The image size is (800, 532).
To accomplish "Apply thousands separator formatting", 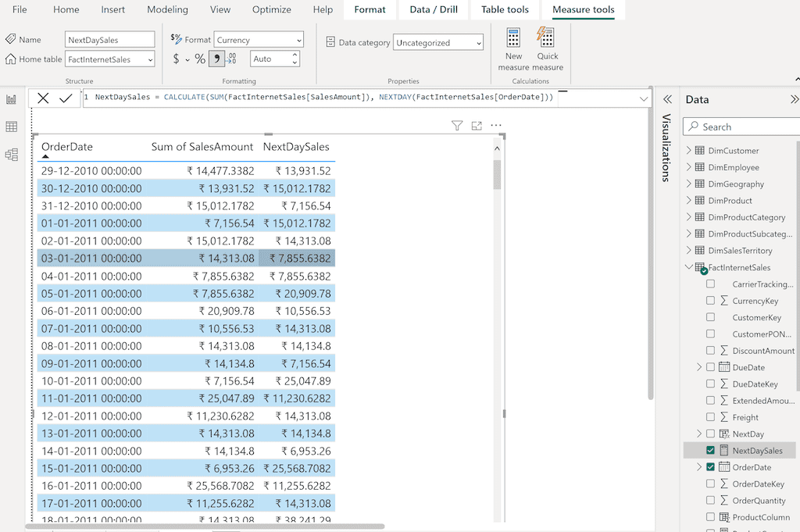I will pos(216,59).
